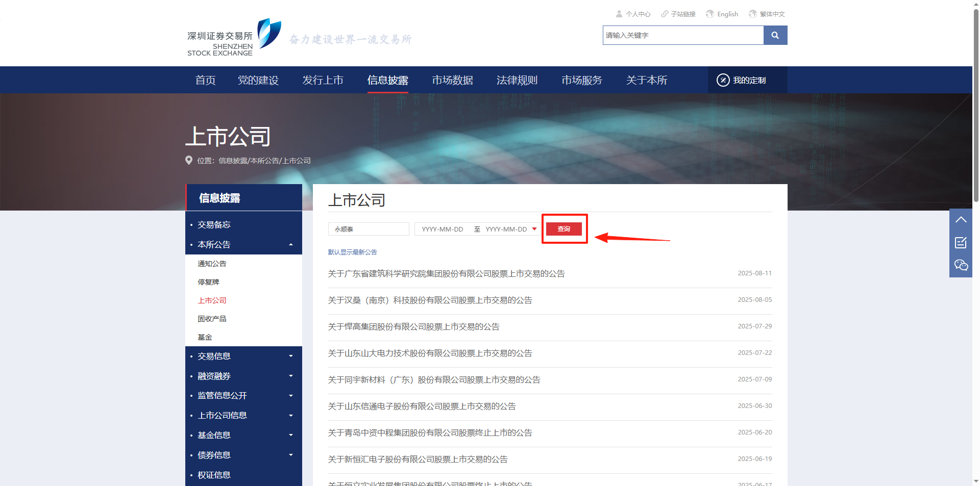Click the company name field containing 永顺泰
980x486 pixels.
[369, 229]
